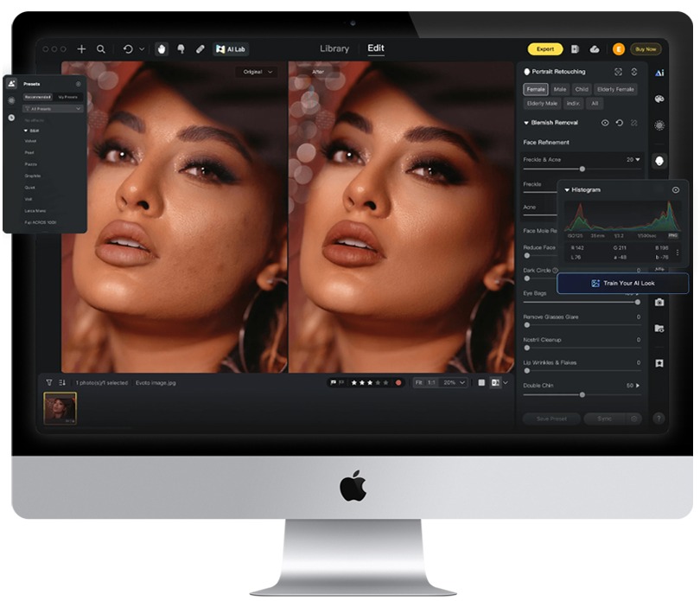Click the yellow Expert button

click(545, 49)
